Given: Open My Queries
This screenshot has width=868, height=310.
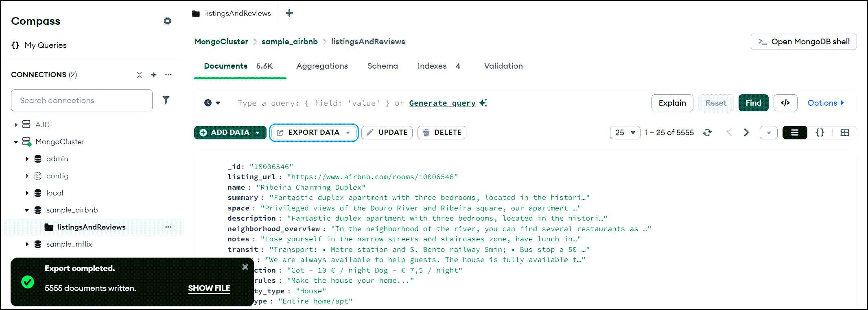Looking at the screenshot, I should pos(39,45).
